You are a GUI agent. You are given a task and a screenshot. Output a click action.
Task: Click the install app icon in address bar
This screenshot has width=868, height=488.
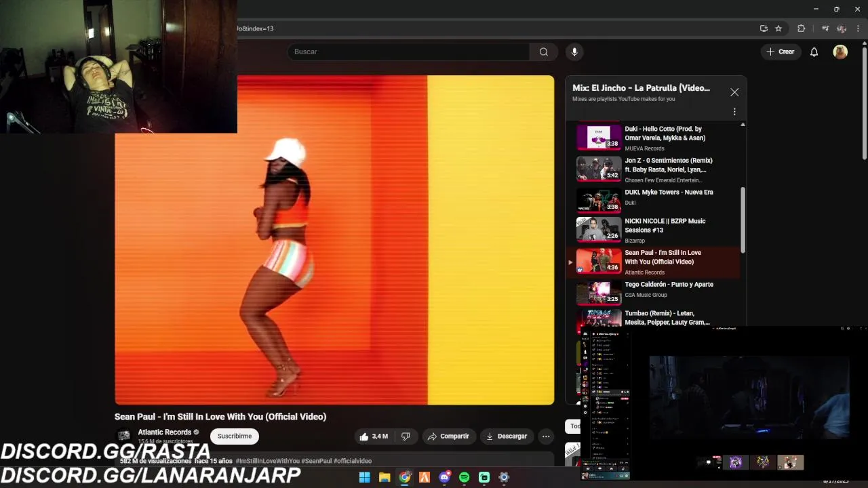pyautogui.click(x=764, y=28)
